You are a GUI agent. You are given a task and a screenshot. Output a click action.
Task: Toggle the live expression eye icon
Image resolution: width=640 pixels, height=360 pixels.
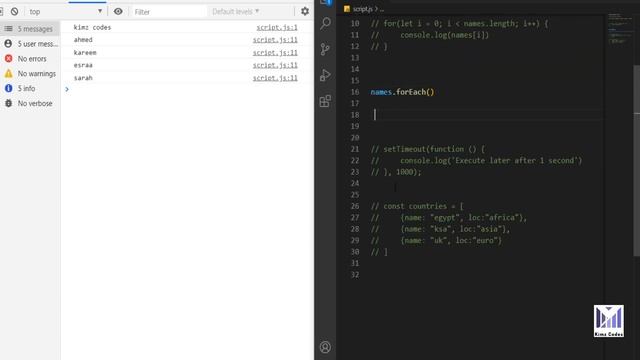(x=118, y=11)
